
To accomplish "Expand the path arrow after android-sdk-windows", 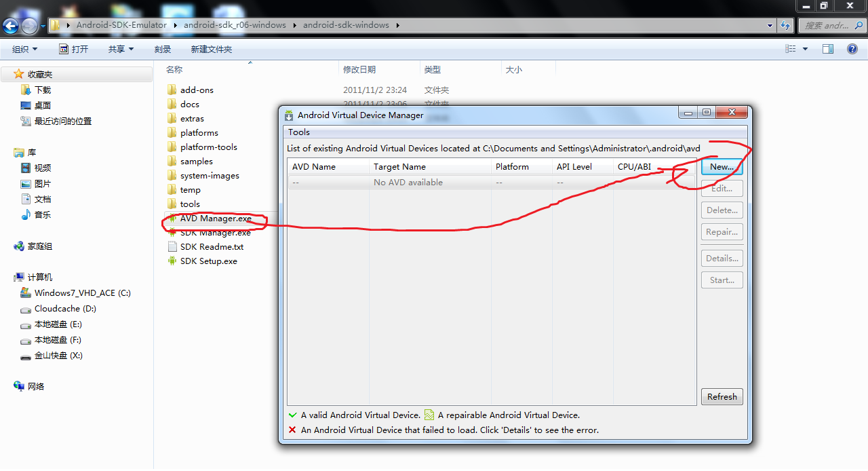I will 398,25.
